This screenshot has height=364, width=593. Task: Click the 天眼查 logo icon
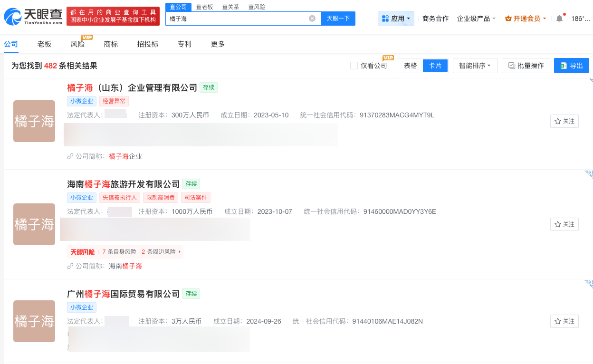12,16
